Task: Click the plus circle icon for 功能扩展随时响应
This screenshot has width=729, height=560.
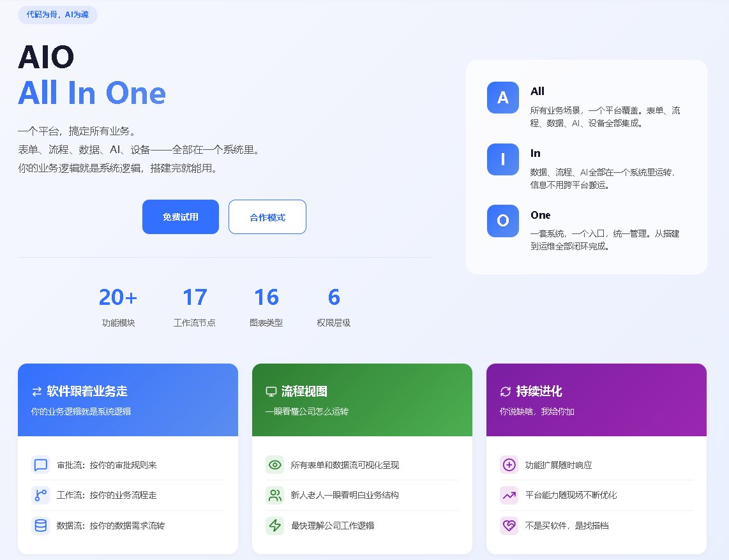Action: pyautogui.click(x=509, y=465)
